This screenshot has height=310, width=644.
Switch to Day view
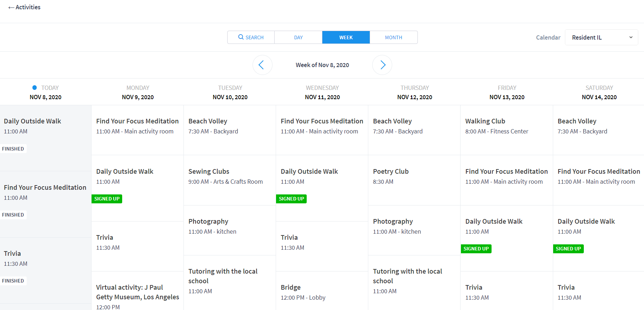[x=298, y=37]
